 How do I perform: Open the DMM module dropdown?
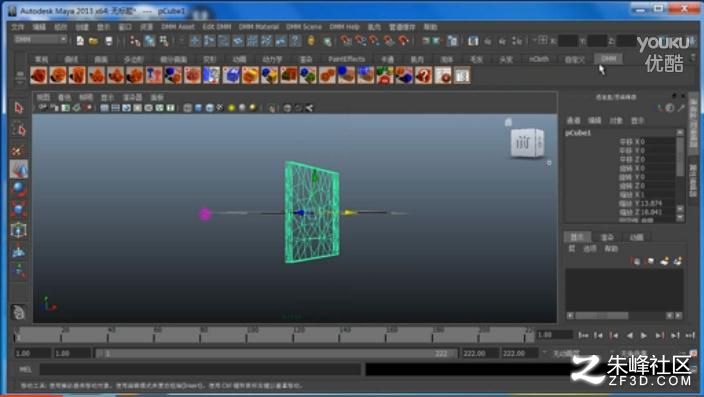coord(40,40)
